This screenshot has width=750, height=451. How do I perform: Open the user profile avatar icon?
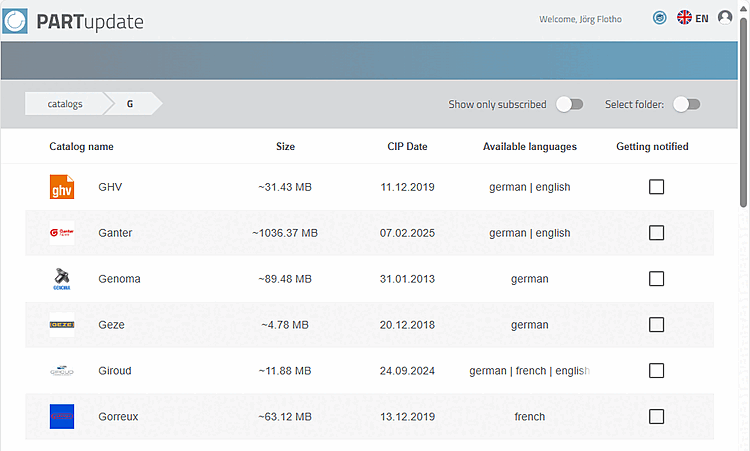click(725, 18)
